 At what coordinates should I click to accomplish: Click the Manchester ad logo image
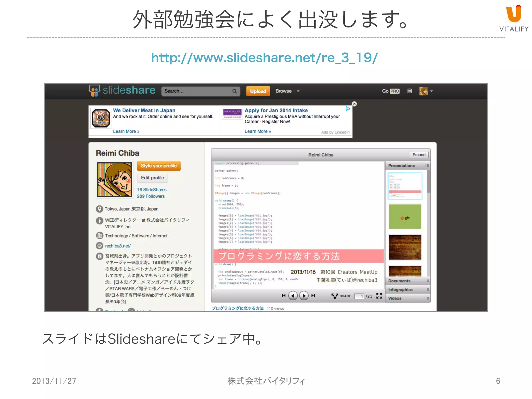(232, 114)
